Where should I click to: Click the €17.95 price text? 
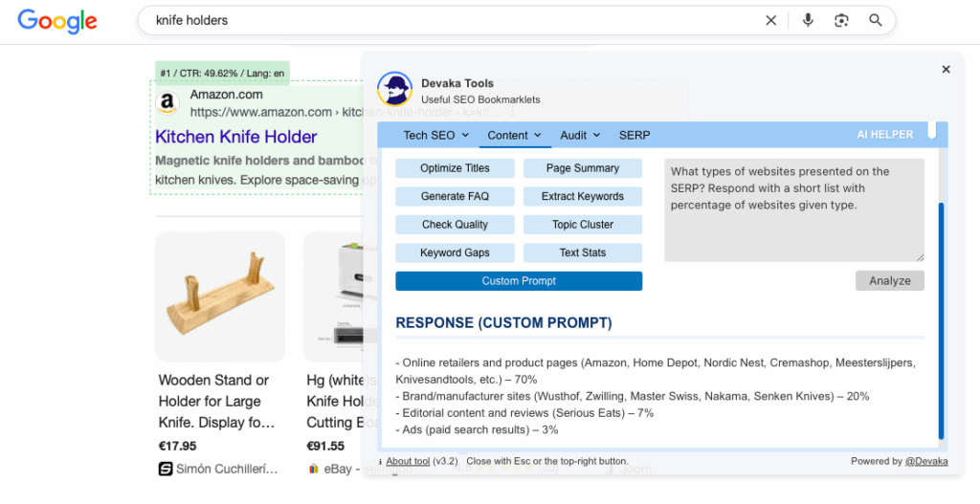[x=177, y=446]
